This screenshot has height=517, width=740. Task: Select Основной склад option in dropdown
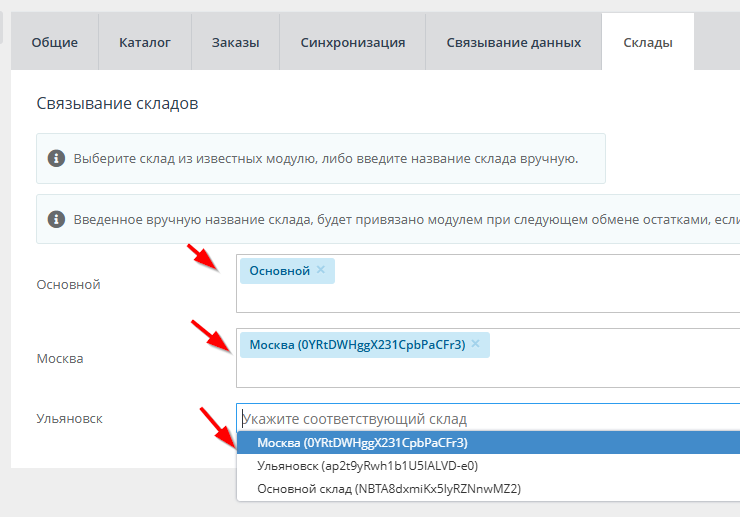point(389,489)
